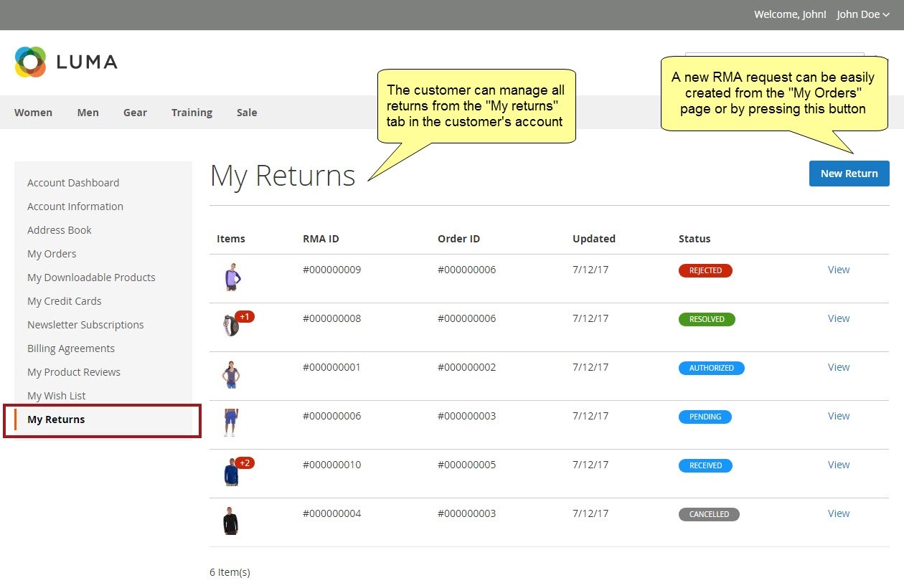Click product thumbnail for RMA #000000010
Viewport: 904px width, 588px height.
pyautogui.click(x=230, y=472)
